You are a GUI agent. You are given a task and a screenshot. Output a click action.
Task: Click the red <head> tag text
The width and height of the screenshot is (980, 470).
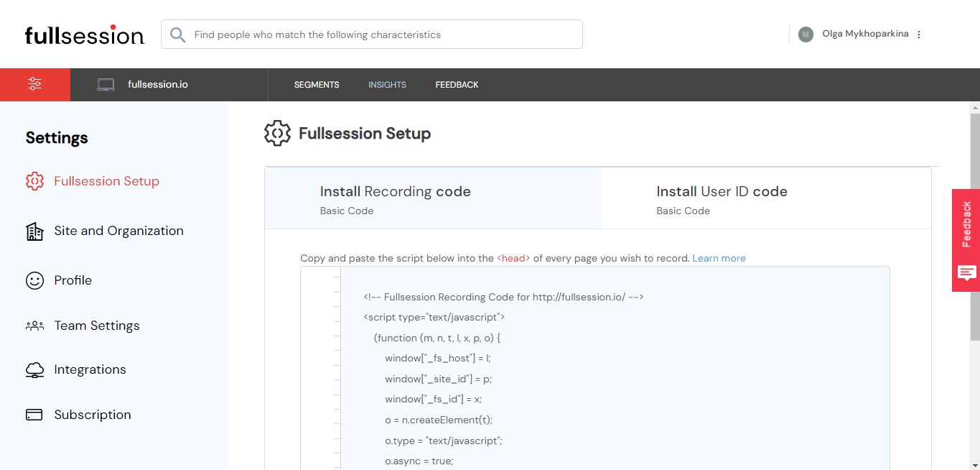point(513,258)
